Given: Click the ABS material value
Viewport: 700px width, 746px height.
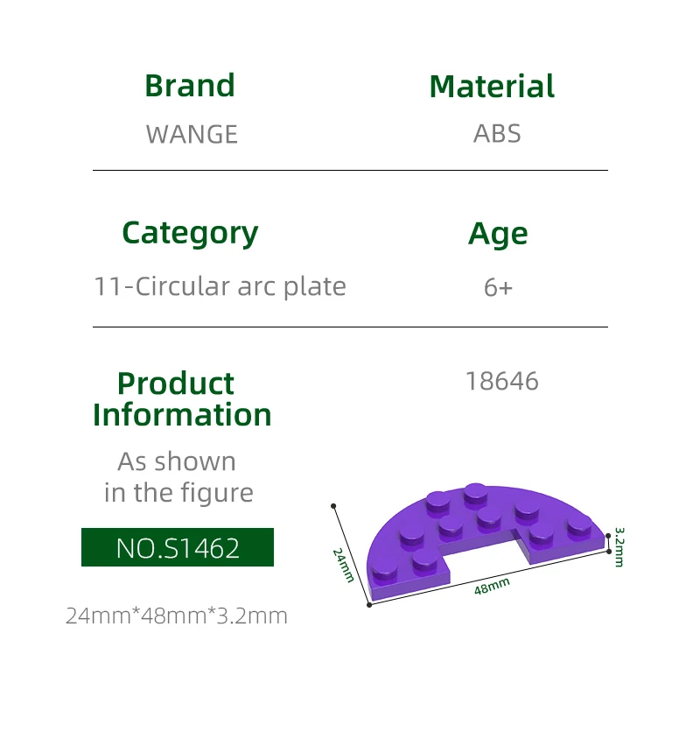Looking at the screenshot, I should point(497,134).
